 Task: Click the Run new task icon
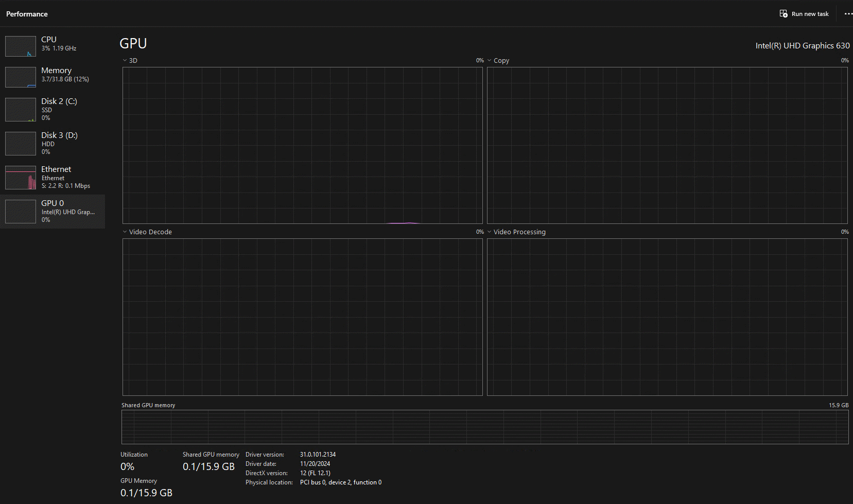pyautogui.click(x=783, y=14)
